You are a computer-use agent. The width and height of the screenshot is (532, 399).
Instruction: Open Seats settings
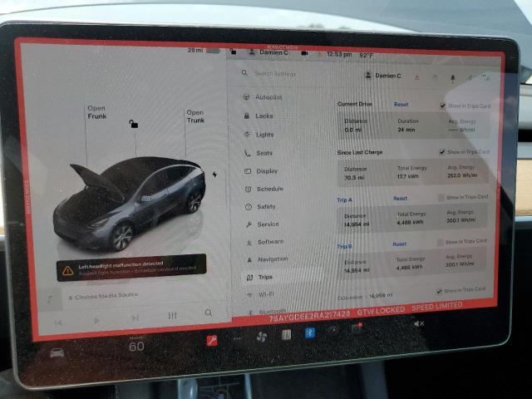pos(259,153)
